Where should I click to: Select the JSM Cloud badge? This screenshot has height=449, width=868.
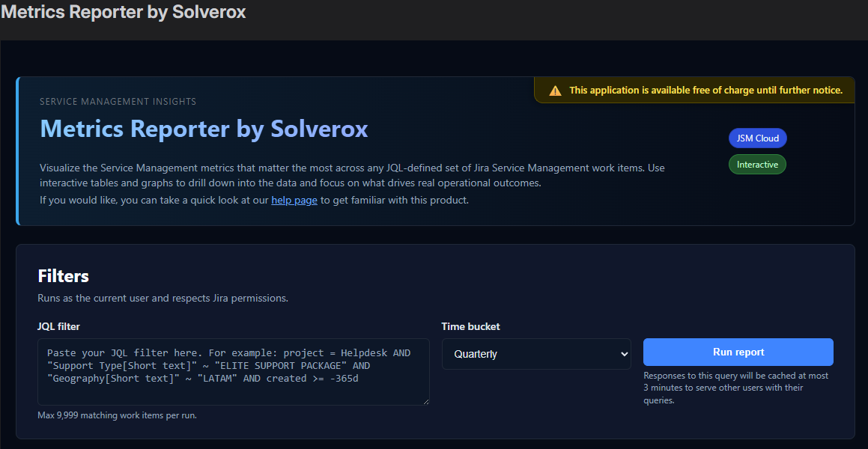(757, 138)
